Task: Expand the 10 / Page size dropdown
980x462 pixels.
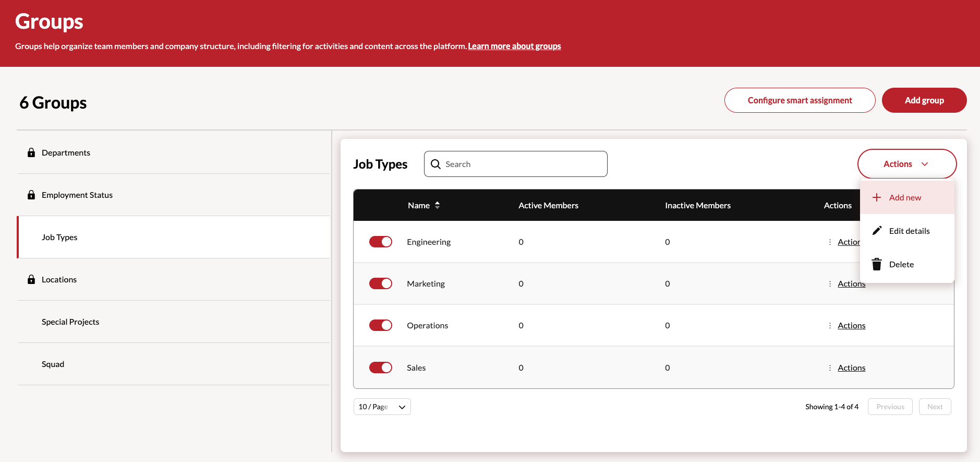Action: [x=382, y=407]
